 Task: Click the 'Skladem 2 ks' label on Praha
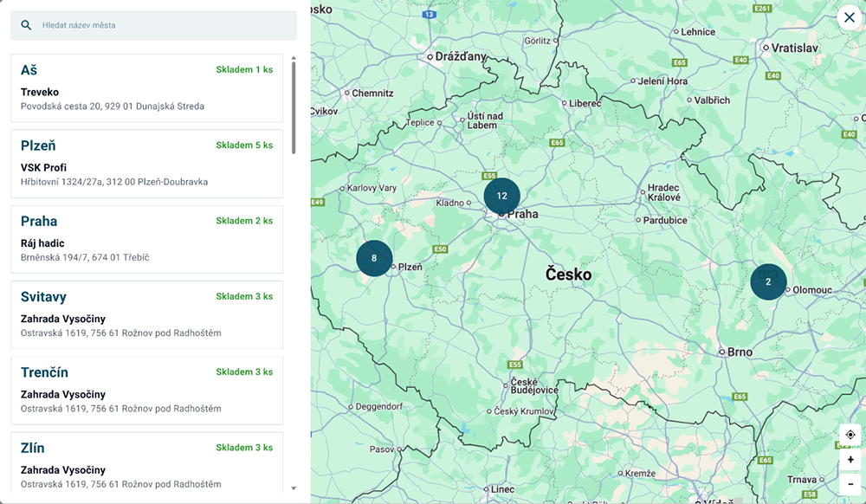[246, 221]
